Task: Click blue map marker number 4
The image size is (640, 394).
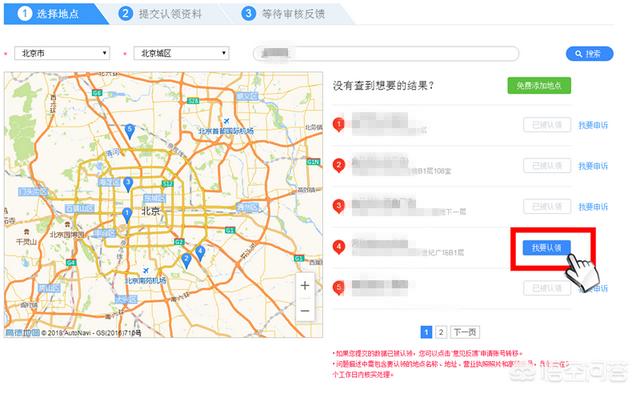Action: 200,253
